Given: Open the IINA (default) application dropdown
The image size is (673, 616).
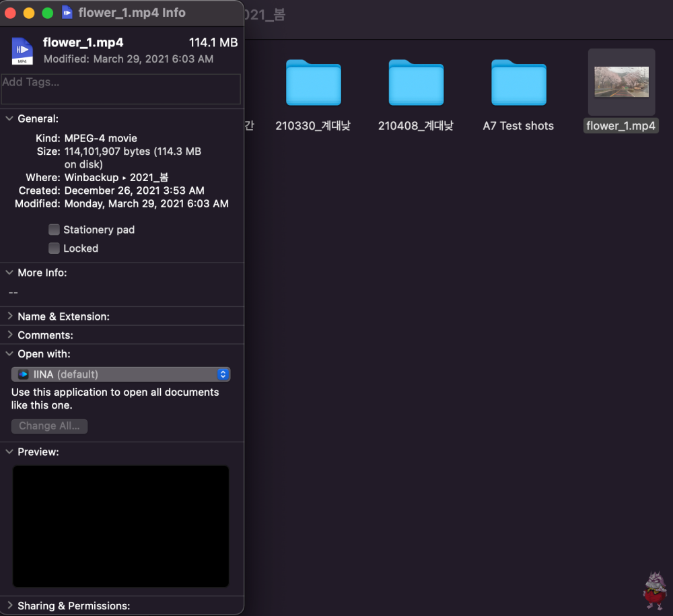Looking at the screenshot, I should 120,374.
